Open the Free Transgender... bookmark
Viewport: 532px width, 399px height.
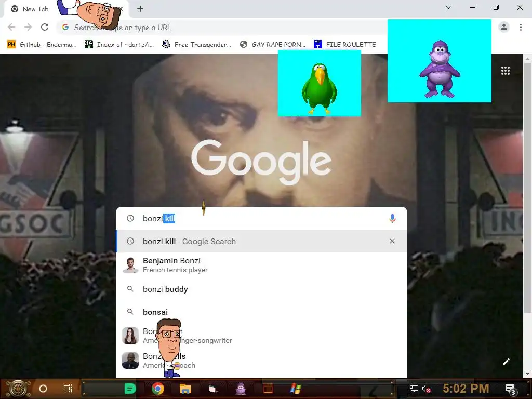197,45
